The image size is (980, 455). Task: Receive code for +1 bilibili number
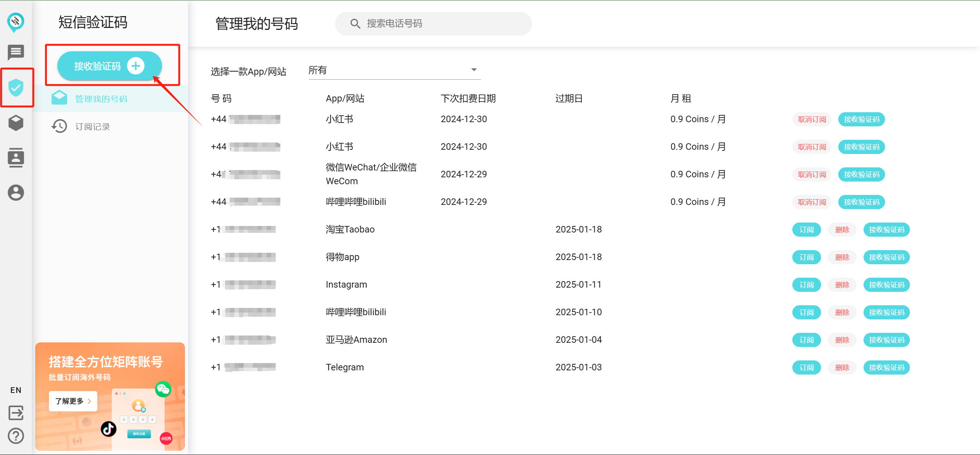[887, 313]
